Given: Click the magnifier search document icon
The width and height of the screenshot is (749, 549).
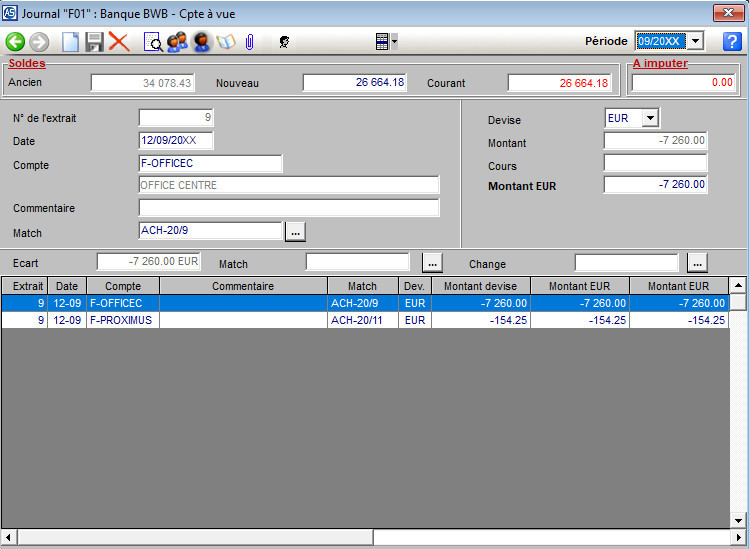Looking at the screenshot, I should click(153, 41).
